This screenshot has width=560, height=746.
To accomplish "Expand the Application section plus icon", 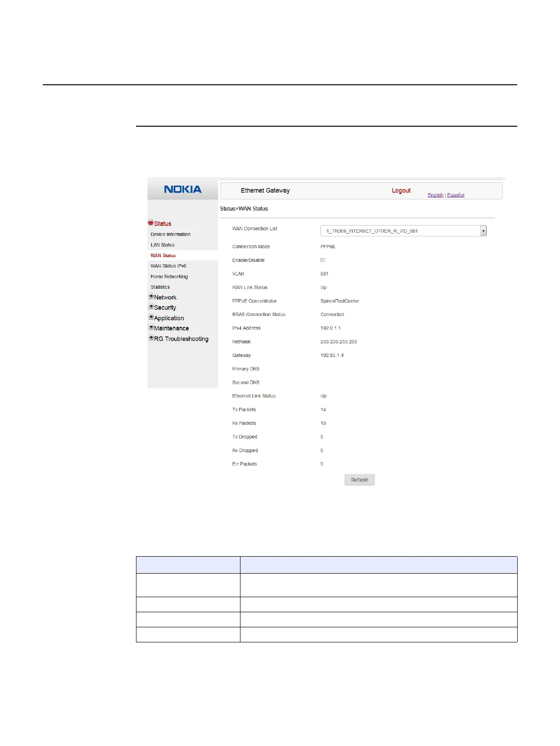I will pyautogui.click(x=151, y=317).
